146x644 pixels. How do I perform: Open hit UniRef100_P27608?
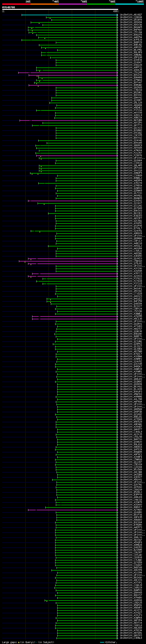point(131,281)
